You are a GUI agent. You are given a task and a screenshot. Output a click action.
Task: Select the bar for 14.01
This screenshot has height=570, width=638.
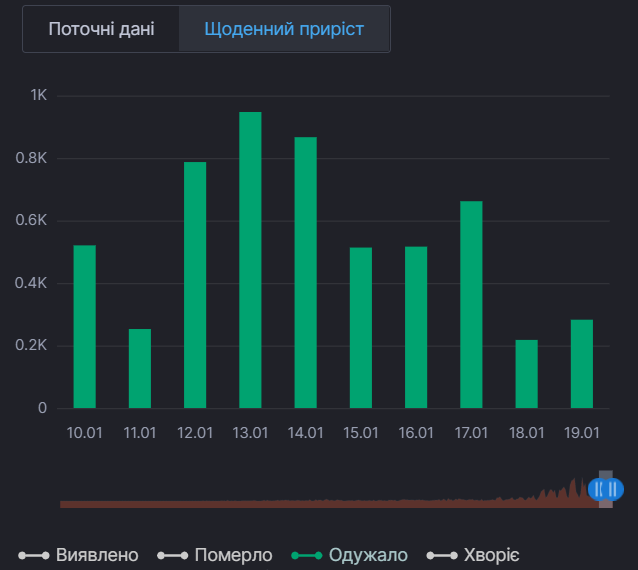pos(305,273)
